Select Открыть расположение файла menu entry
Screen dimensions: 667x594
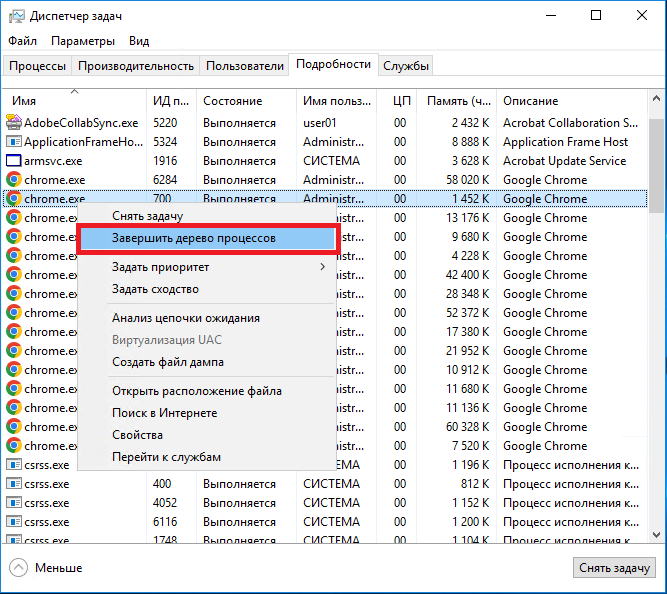(x=196, y=391)
